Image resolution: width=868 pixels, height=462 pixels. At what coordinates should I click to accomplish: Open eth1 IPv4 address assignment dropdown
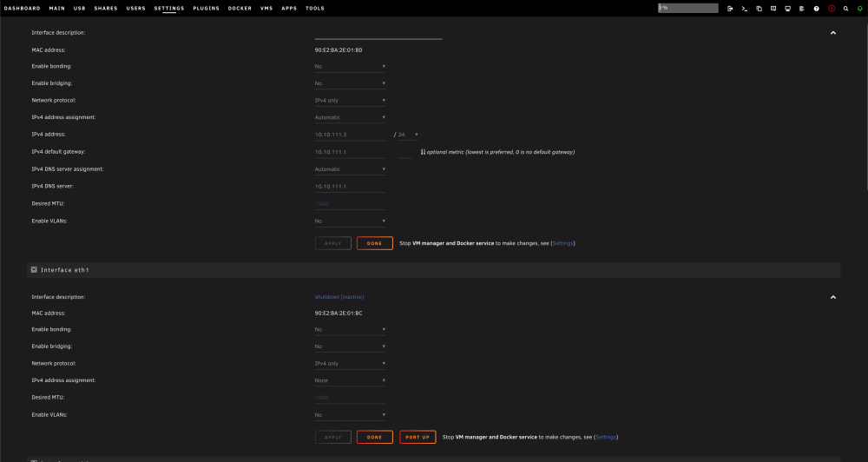tap(350, 380)
